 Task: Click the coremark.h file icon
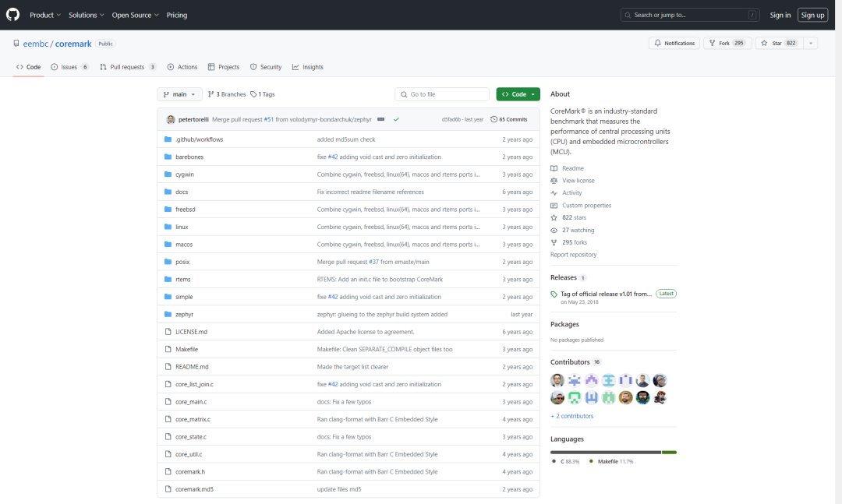[x=168, y=472]
